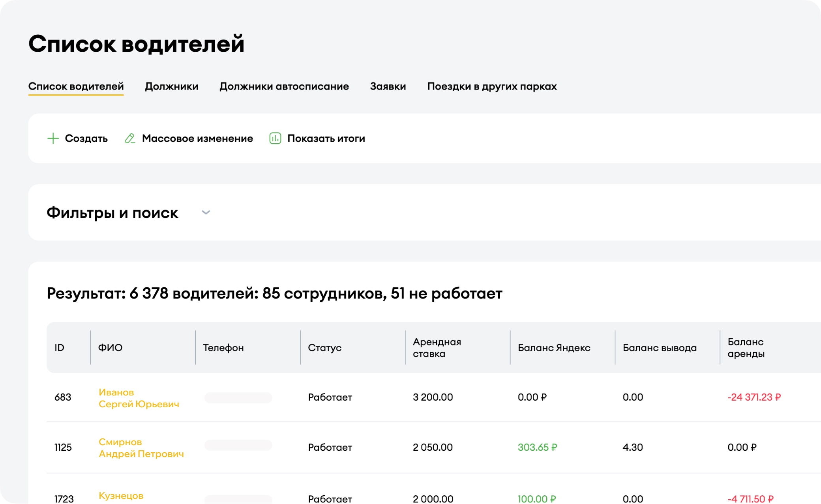Click the hidden phone field of Иванов

238,397
